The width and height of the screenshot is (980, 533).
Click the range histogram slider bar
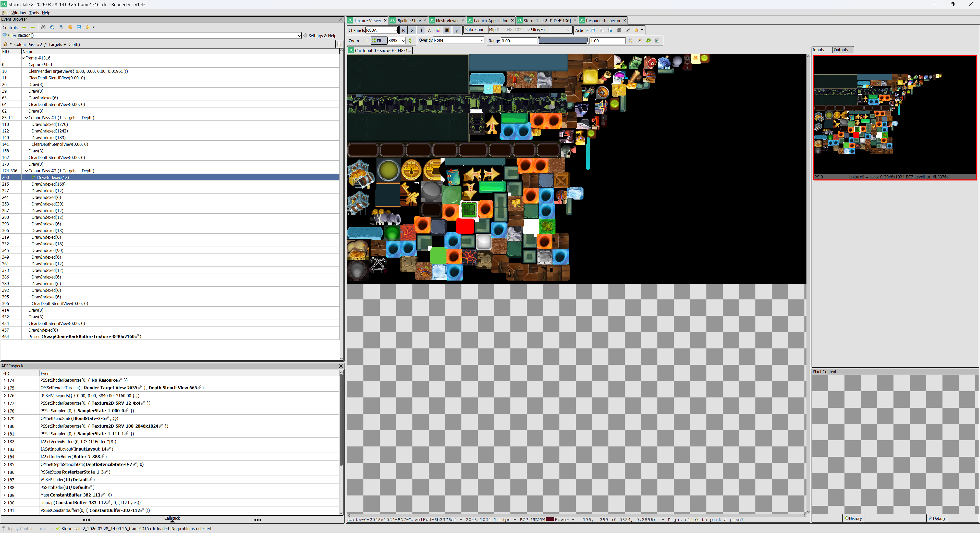pyautogui.click(x=563, y=41)
